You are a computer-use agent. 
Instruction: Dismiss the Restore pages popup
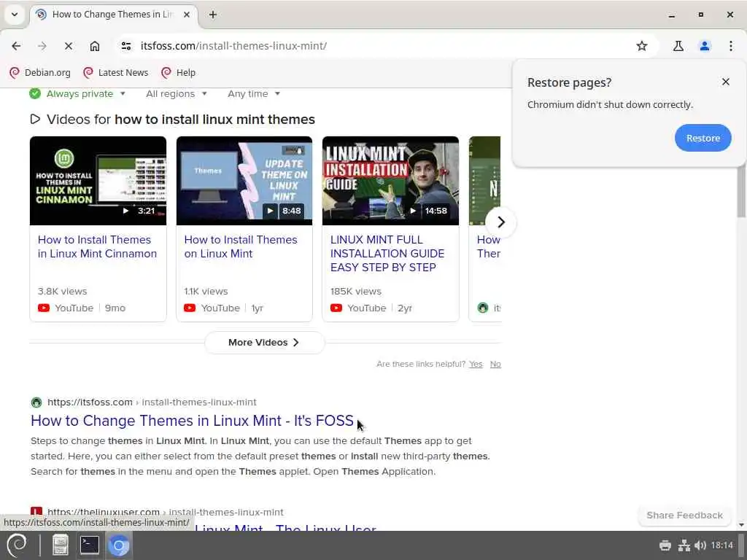tap(726, 82)
